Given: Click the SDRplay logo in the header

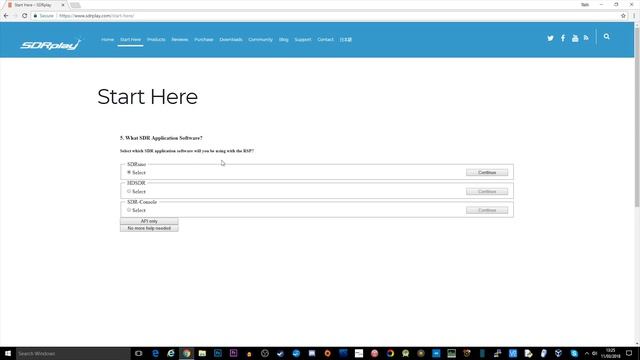Looking at the screenshot, I should click(51, 44).
